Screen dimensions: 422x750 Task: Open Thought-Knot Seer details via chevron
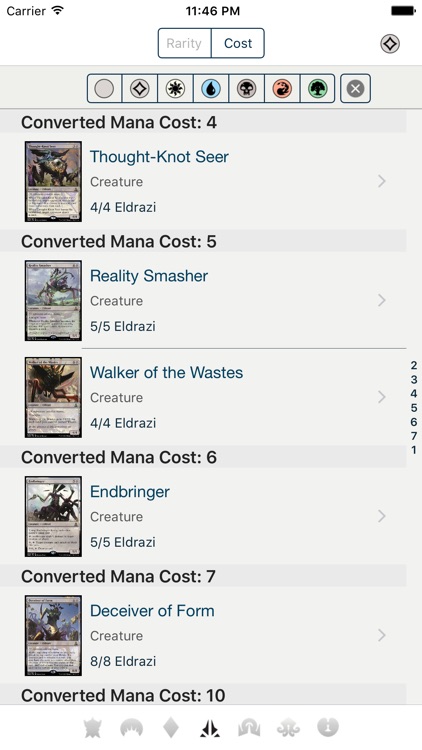coord(382,181)
